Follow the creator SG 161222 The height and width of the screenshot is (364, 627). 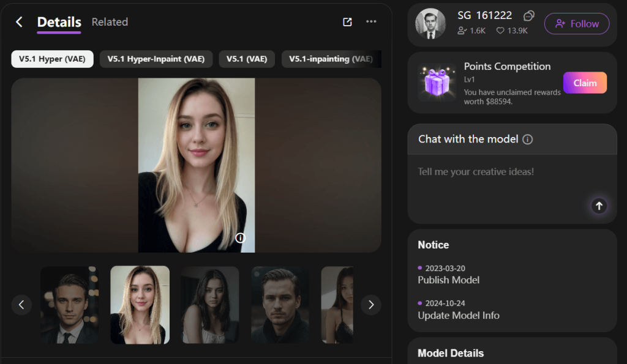(x=576, y=24)
